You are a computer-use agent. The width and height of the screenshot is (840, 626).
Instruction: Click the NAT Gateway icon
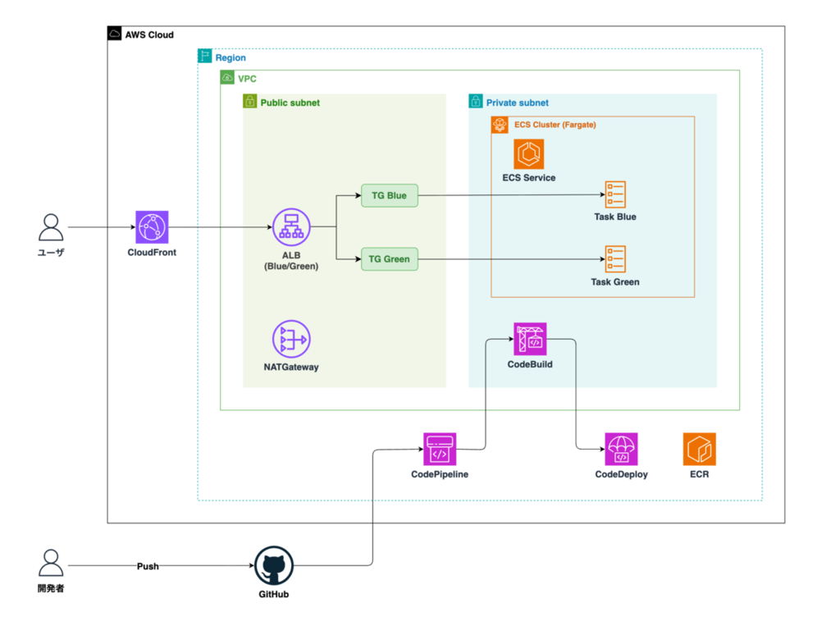[291, 340]
